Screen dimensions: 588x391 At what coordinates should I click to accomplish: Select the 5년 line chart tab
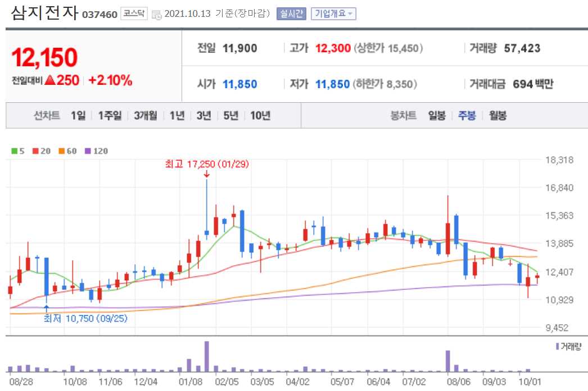coord(231,116)
